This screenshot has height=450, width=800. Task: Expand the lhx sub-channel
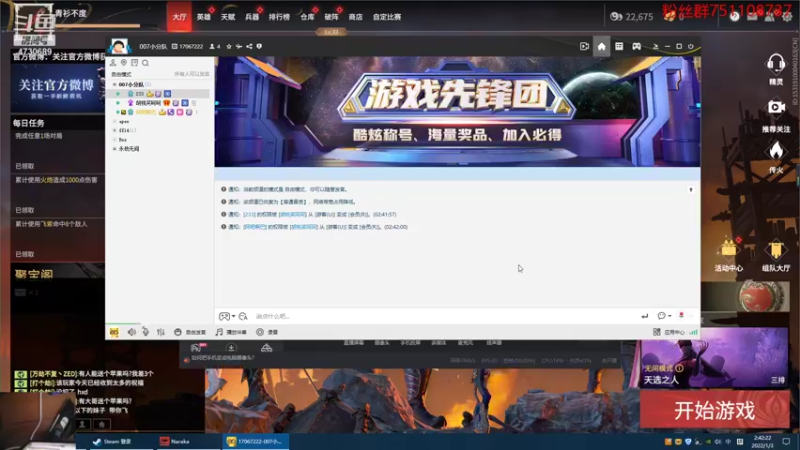click(x=114, y=139)
